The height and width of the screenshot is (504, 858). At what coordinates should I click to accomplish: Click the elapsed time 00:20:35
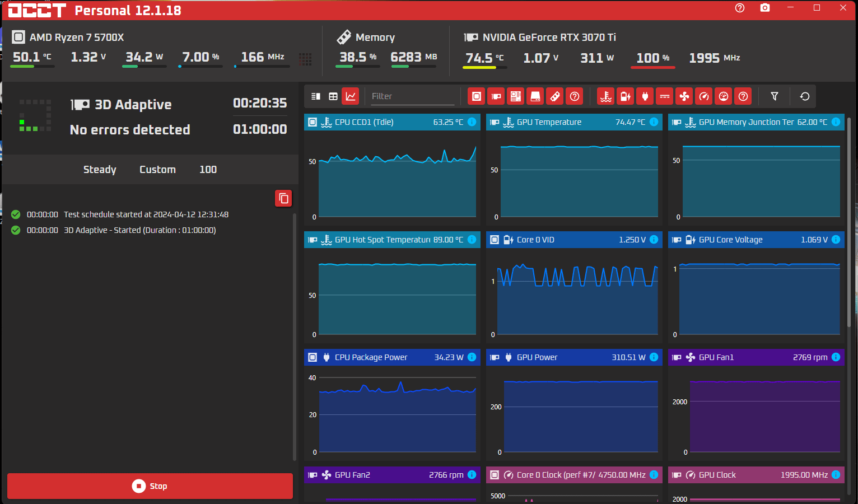click(x=260, y=103)
